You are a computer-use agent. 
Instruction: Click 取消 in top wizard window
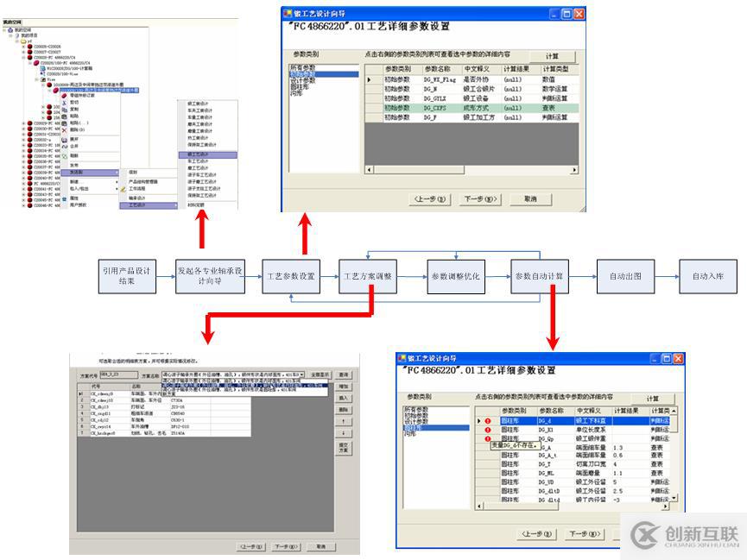[531, 199]
